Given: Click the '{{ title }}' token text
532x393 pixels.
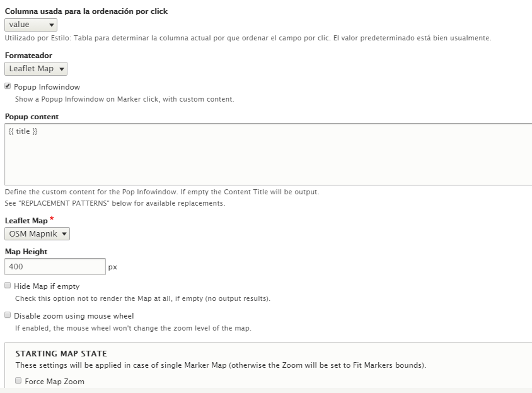Looking at the screenshot, I should [x=23, y=131].
